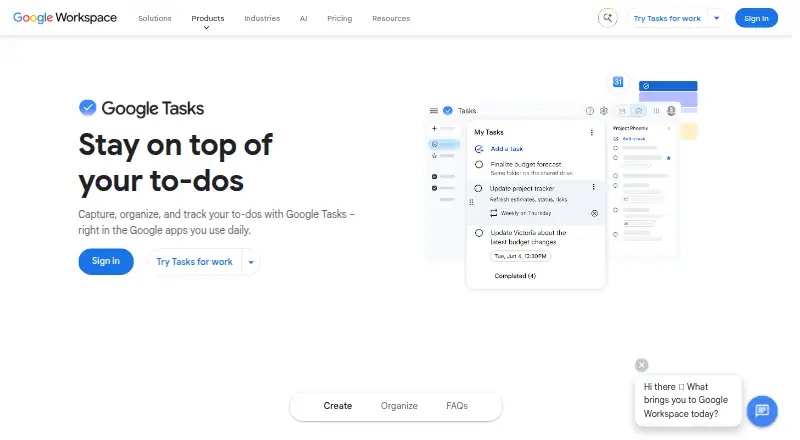Open the chat assistant bubble button
This screenshot has height=440, width=800.
coord(762,410)
